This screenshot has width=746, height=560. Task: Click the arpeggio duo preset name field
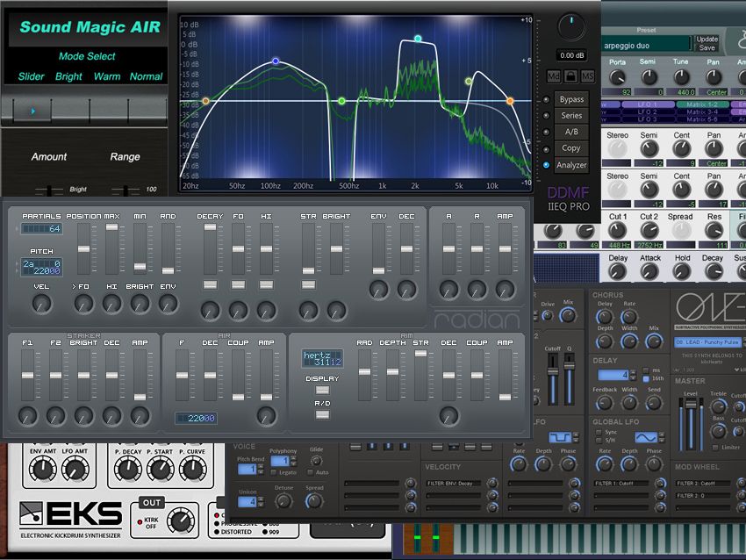point(643,46)
